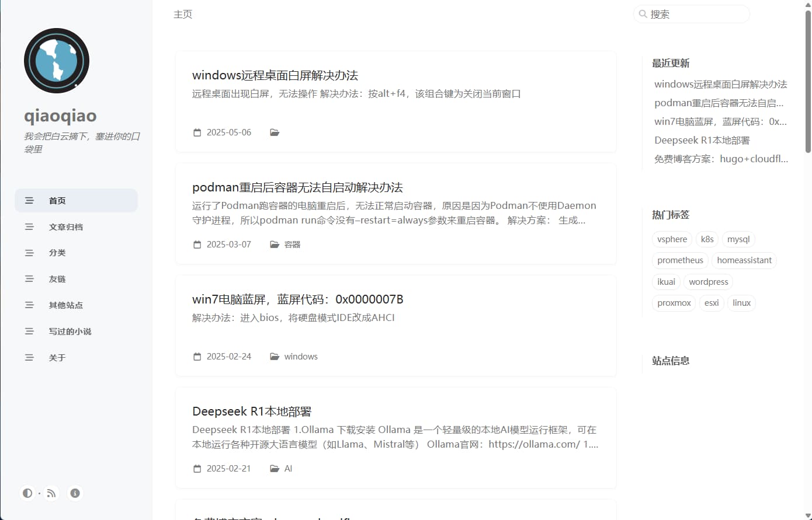Image resolution: width=812 pixels, height=520 pixels.
Task: Click the folder icon beside AI category
Action: [275, 469]
